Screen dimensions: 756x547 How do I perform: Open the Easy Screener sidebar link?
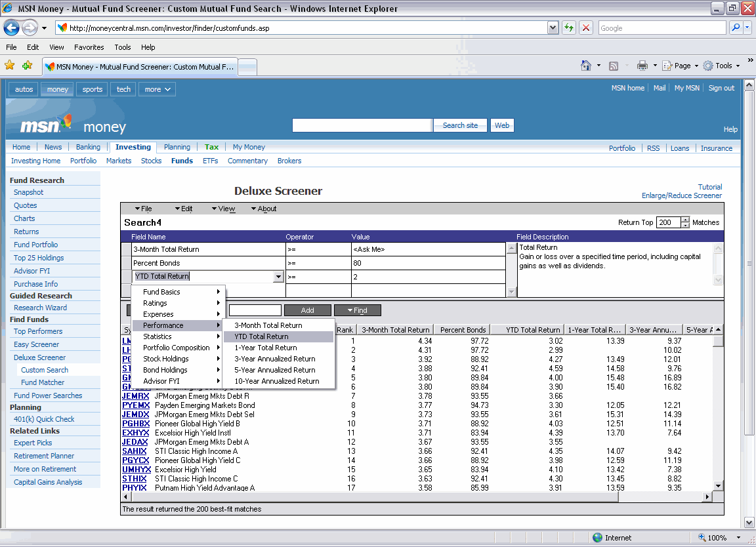click(x=36, y=344)
